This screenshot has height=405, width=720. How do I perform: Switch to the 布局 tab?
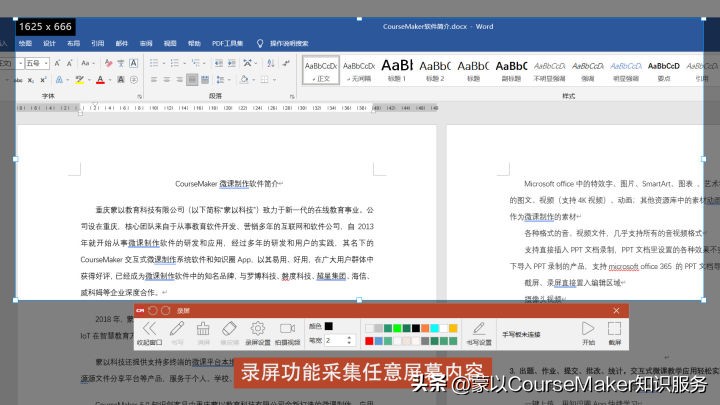(x=73, y=44)
